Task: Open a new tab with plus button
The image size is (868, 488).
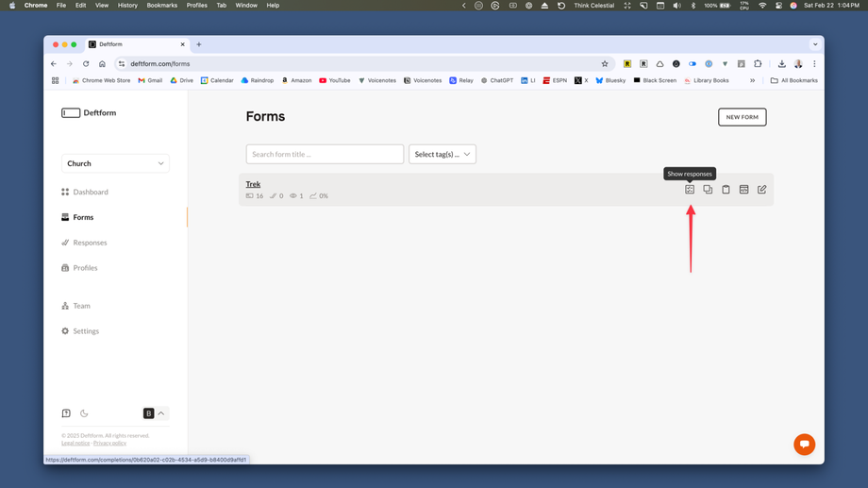Action: [199, 44]
